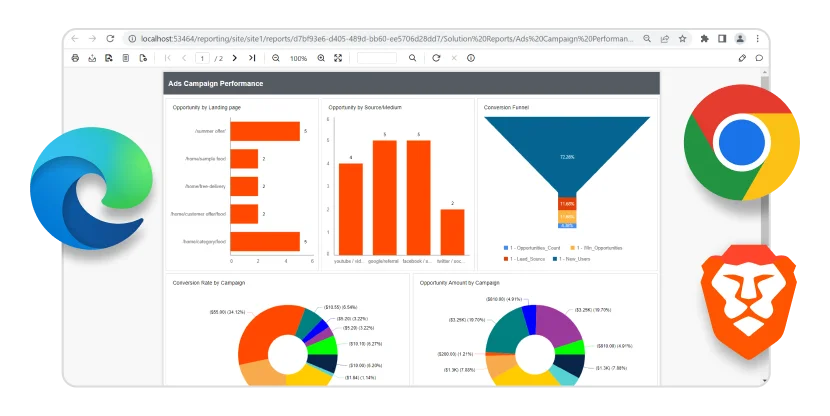
Task: Click the report search text box
Action: point(377,58)
